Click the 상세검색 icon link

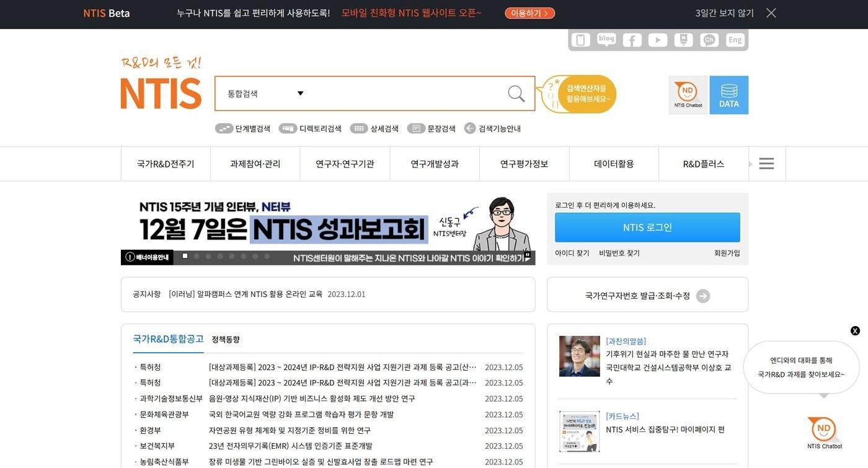tap(374, 128)
